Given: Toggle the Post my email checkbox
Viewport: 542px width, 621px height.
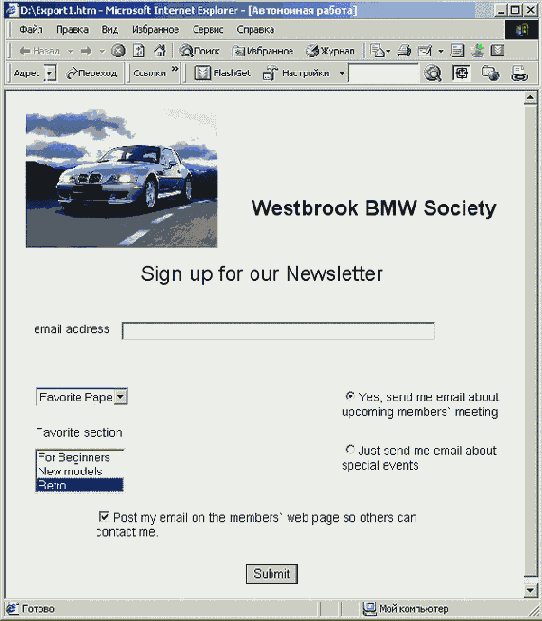Looking at the screenshot, I should coord(104,516).
